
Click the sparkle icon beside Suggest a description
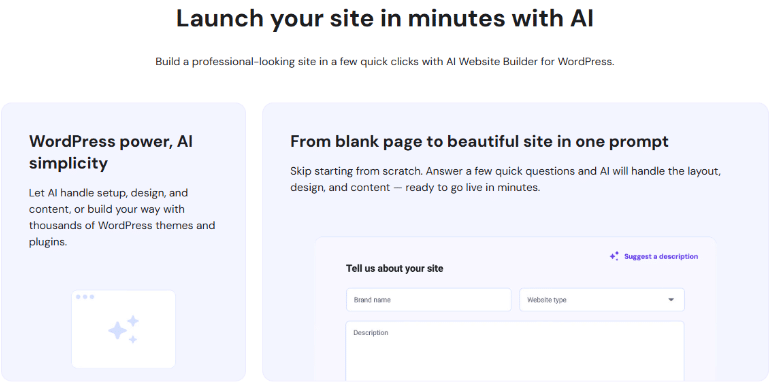(x=614, y=256)
